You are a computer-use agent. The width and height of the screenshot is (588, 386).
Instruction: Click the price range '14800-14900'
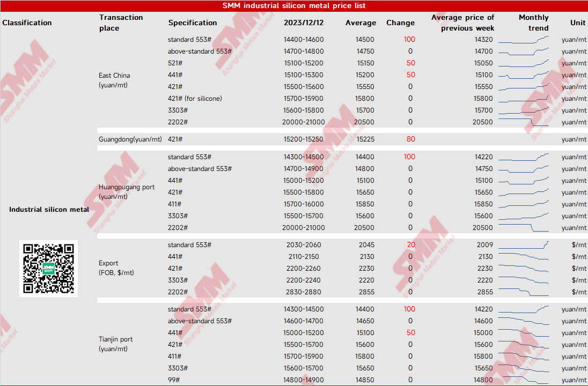tap(303, 380)
